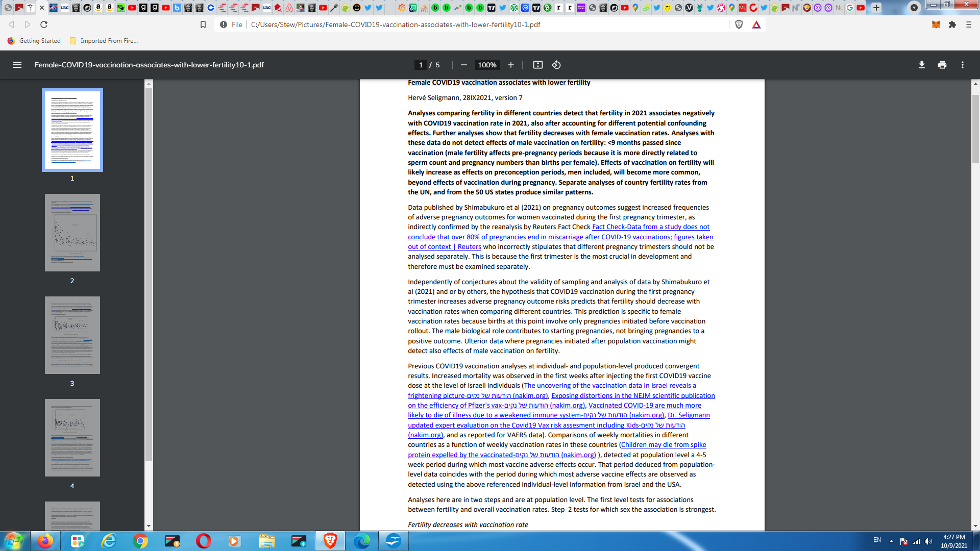Viewport: 980px width, 551px height.
Task: Open Microsoft Edge from the taskbar
Action: pyautogui.click(x=361, y=541)
